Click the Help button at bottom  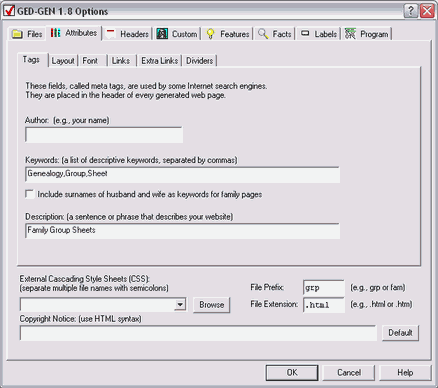405,372
